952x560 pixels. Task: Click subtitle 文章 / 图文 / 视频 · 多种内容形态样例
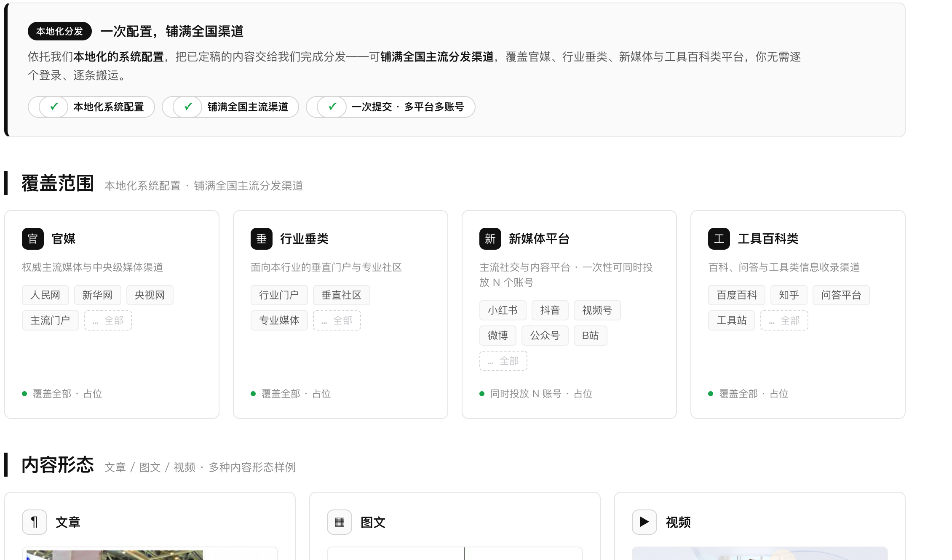tap(200, 467)
